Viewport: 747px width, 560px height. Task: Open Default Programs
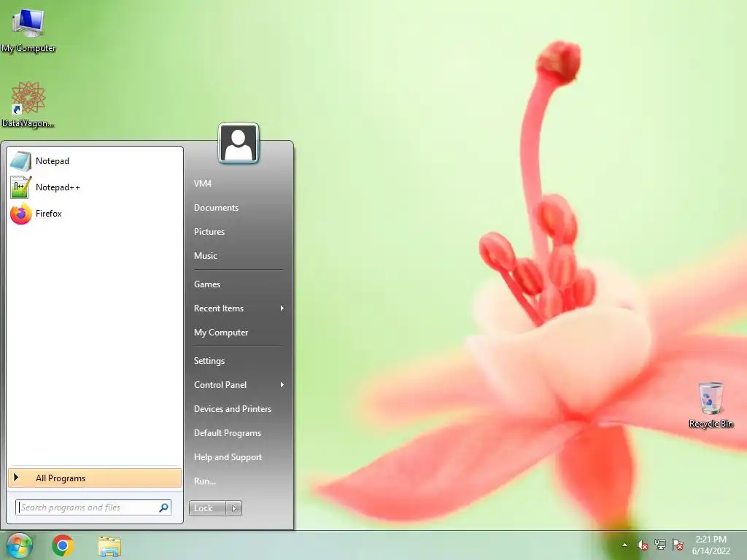click(x=228, y=433)
